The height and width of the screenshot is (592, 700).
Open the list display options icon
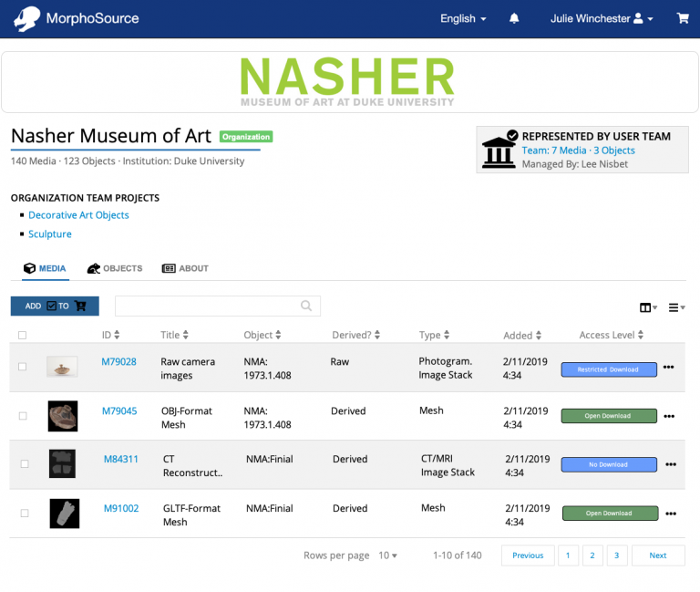pos(676,307)
